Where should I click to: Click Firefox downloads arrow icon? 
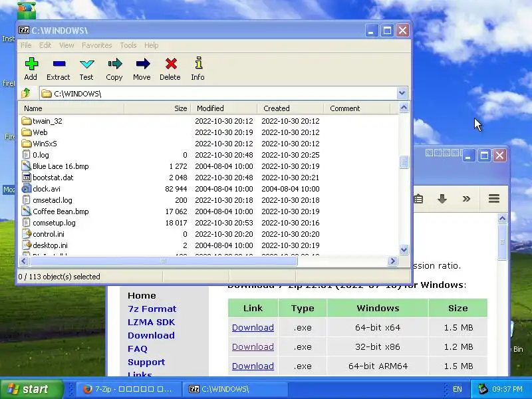[442, 199]
